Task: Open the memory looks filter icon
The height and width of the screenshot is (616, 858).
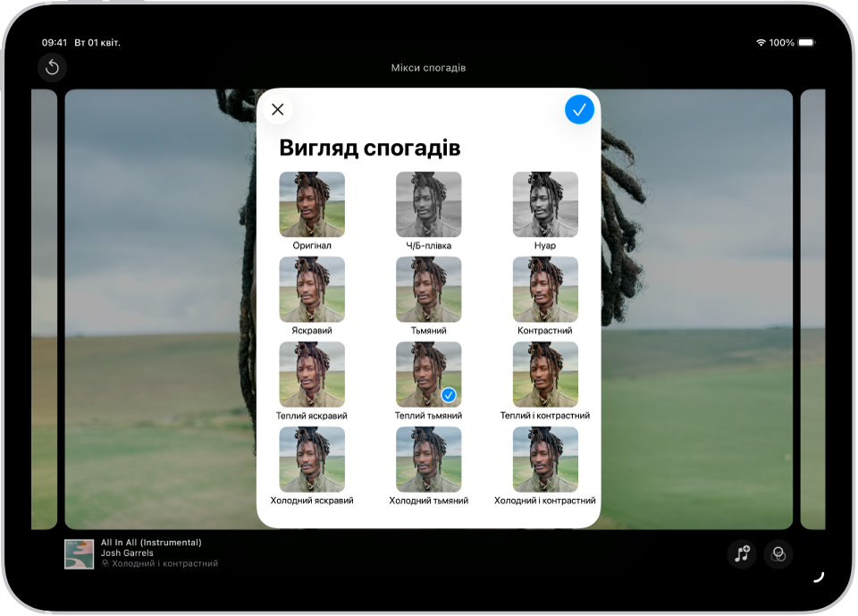Action: click(x=778, y=554)
